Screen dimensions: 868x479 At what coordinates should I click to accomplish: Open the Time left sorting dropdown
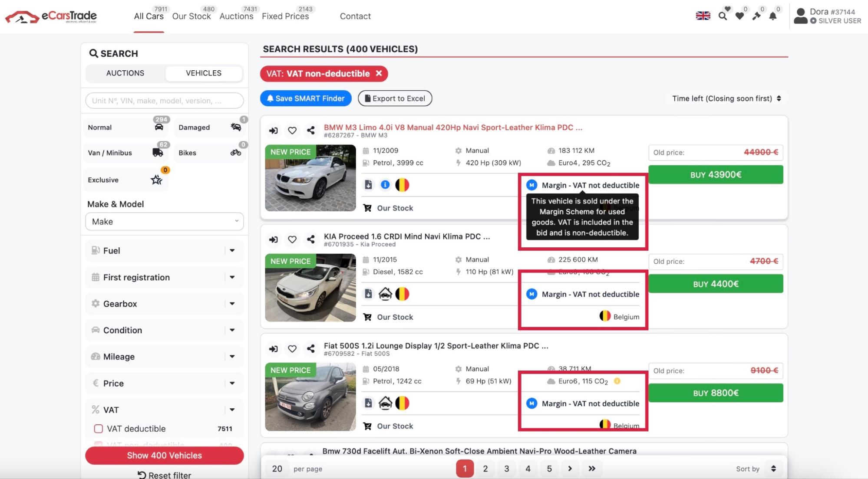726,98
